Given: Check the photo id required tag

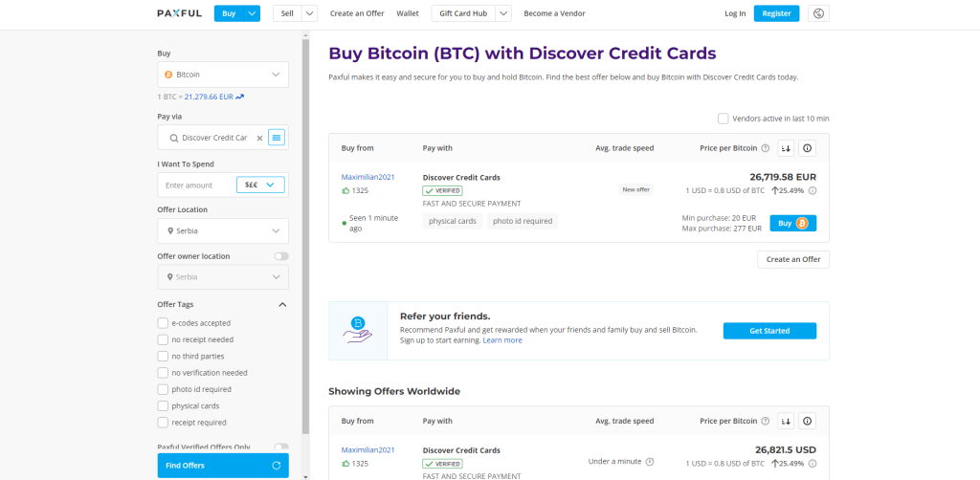Looking at the screenshot, I should [163, 389].
